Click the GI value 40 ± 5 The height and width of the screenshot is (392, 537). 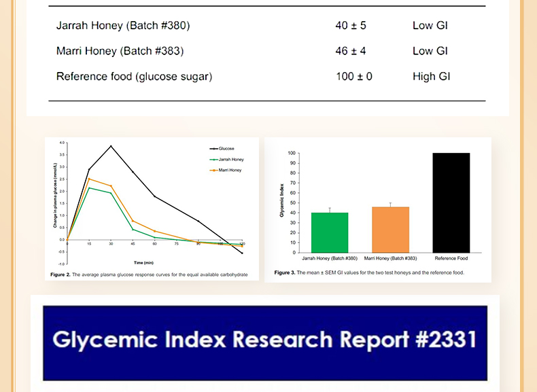pos(351,26)
